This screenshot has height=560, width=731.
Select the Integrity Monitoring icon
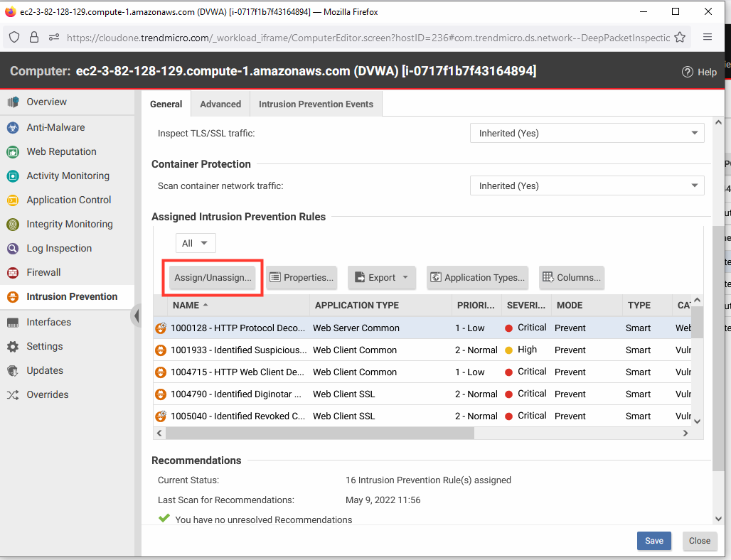pyautogui.click(x=13, y=224)
